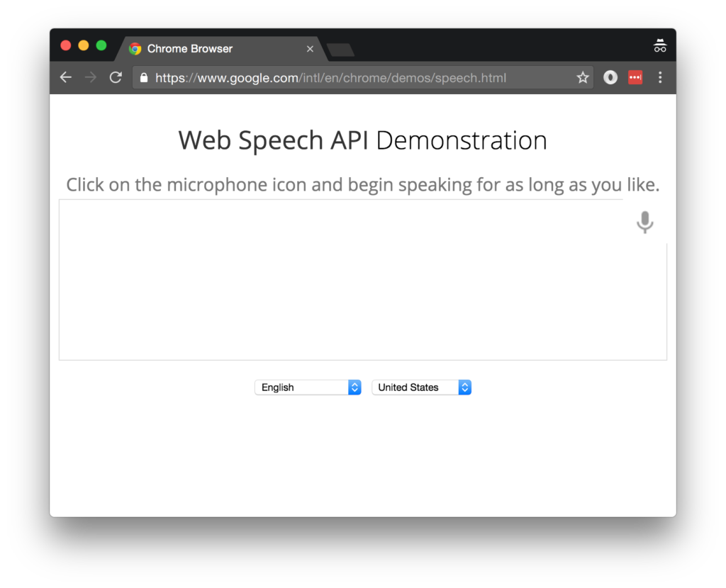Click the microphone icon to start speaking
726x588 pixels.
click(644, 222)
